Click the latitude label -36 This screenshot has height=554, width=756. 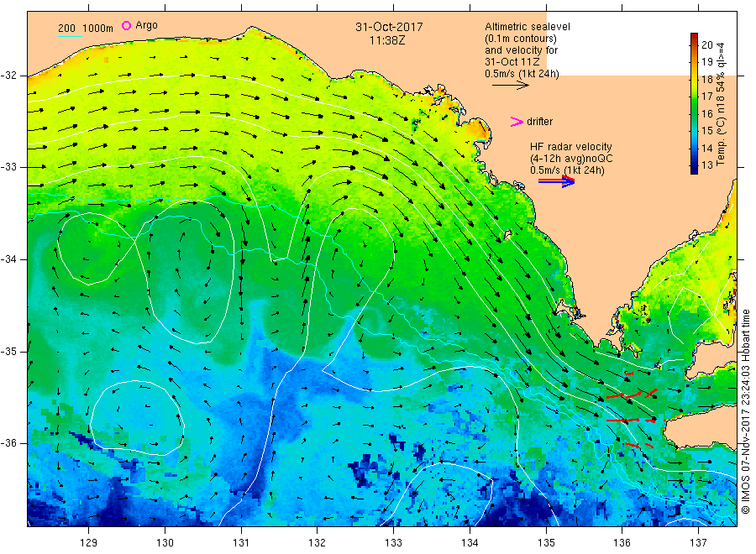[x=8, y=443]
